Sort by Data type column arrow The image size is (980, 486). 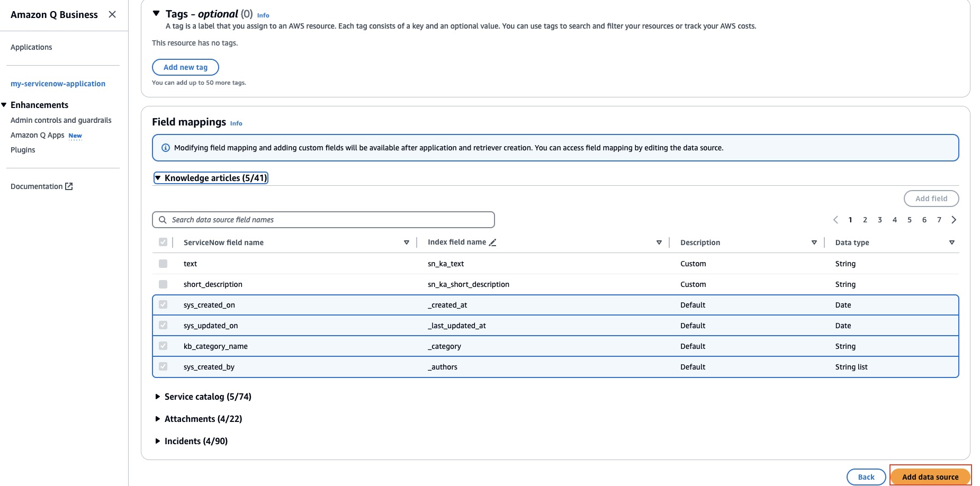click(x=952, y=242)
